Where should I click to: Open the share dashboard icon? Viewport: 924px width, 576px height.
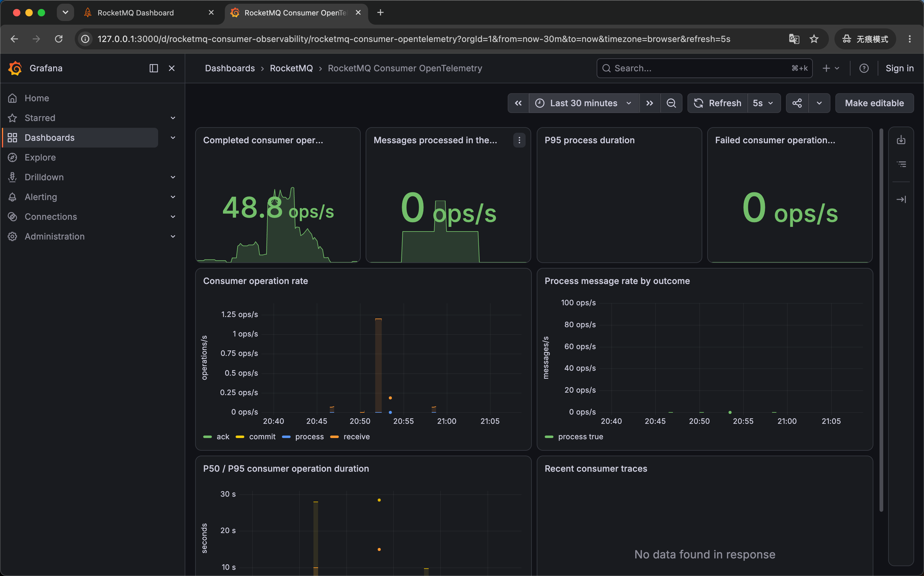797,103
